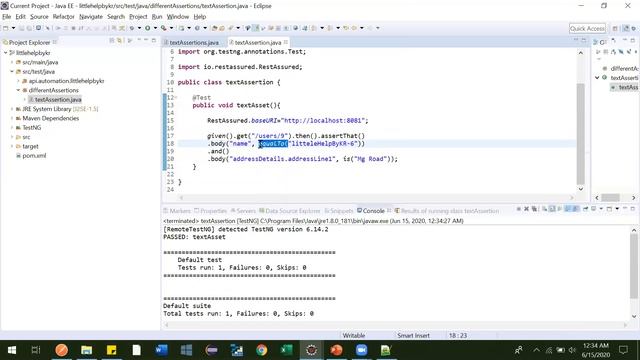Remove All Terminated Launches in Console

[534, 209]
